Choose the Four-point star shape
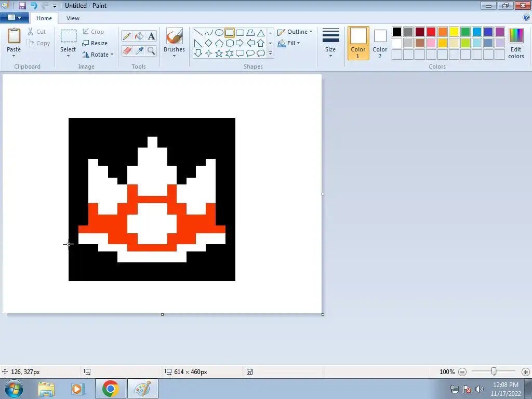 pyautogui.click(x=209, y=54)
